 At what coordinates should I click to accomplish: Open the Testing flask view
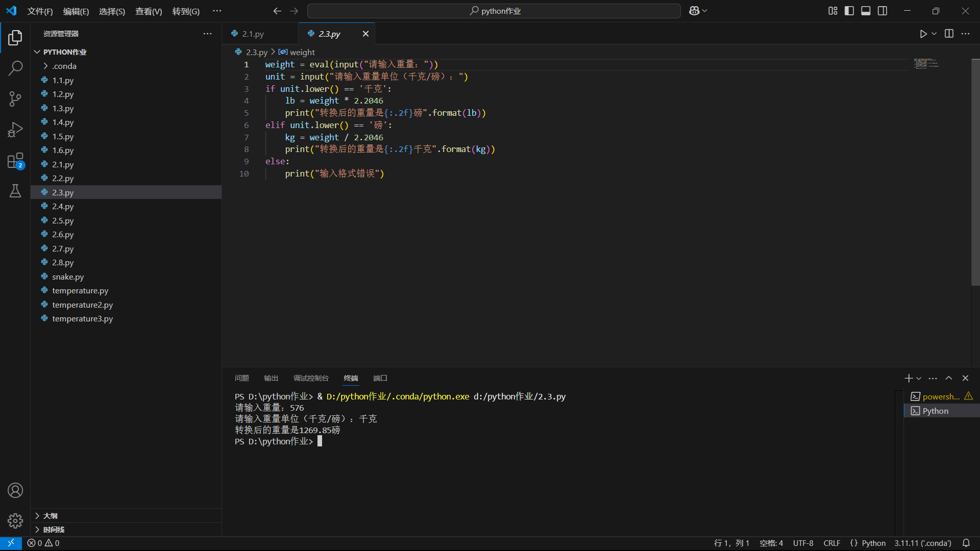(x=15, y=191)
